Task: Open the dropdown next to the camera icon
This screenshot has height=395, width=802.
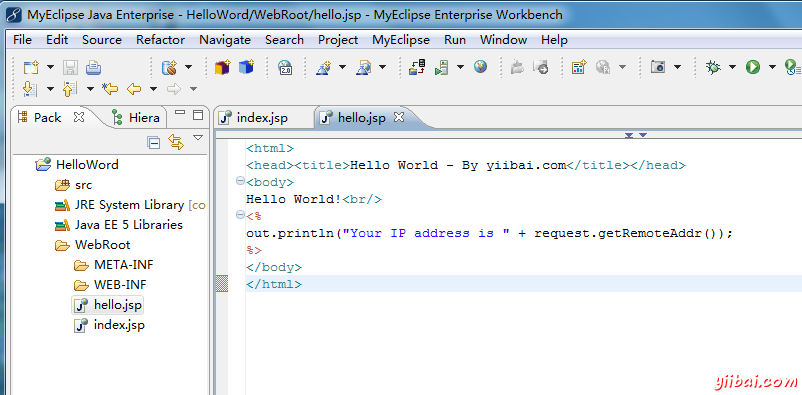Action: [677, 67]
